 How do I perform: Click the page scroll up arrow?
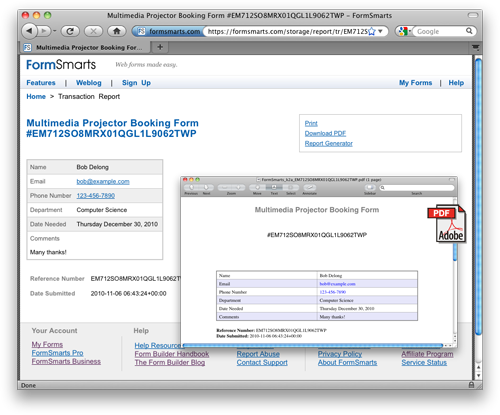[478, 367]
